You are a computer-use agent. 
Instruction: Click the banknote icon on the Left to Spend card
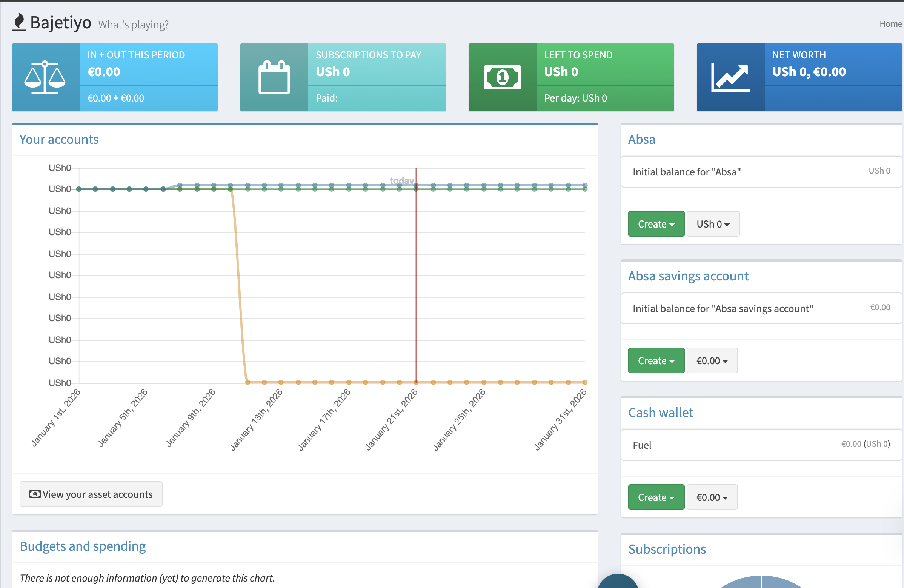[x=502, y=77]
